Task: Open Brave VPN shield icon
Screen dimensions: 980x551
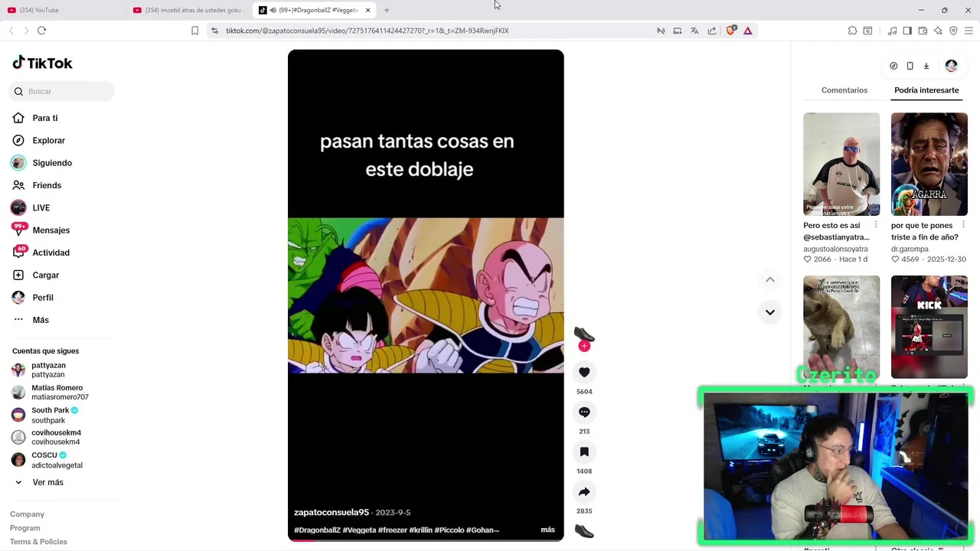Action: (x=953, y=31)
